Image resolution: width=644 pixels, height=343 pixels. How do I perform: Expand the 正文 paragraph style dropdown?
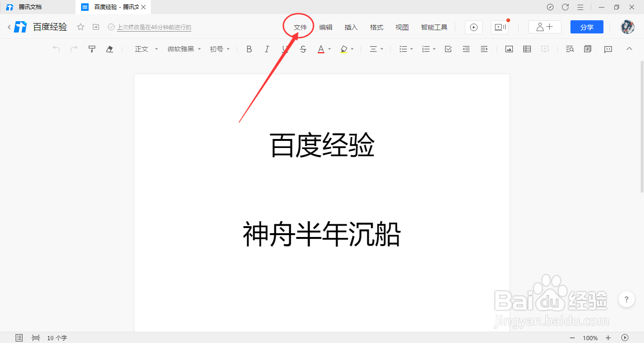click(146, 49)
